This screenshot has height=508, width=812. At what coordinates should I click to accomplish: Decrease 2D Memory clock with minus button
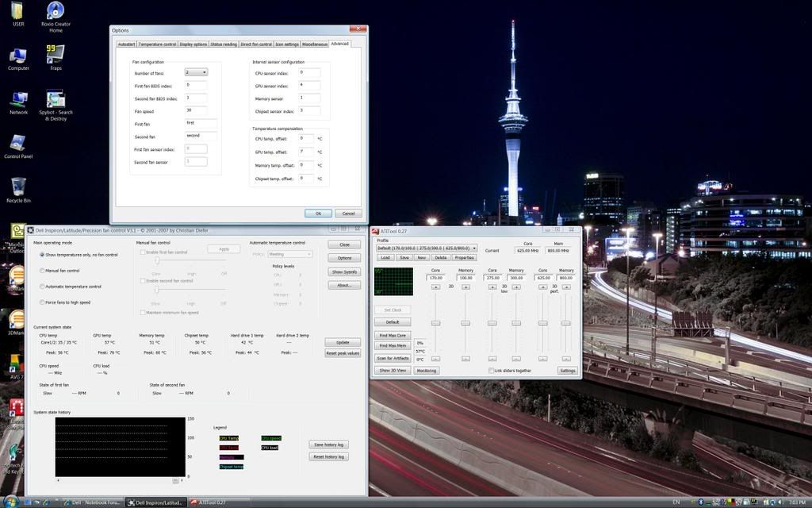click(x=465, y=359)
